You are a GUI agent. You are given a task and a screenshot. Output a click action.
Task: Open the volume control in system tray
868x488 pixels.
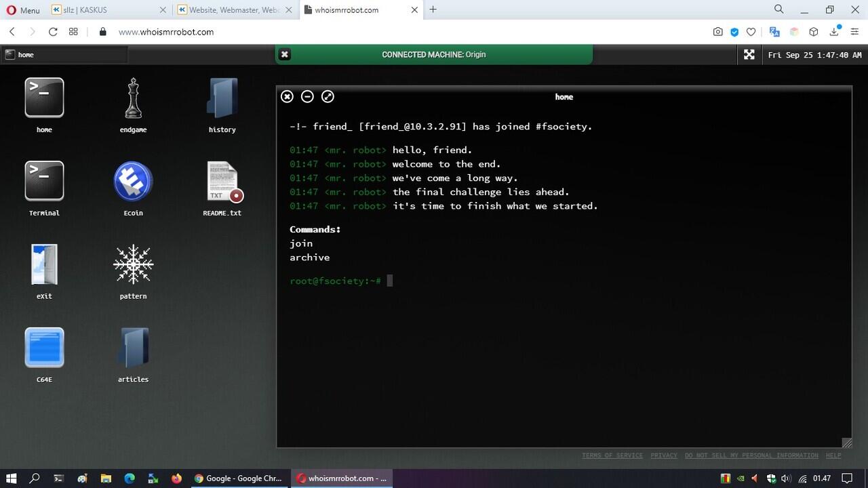coord(786,479)
